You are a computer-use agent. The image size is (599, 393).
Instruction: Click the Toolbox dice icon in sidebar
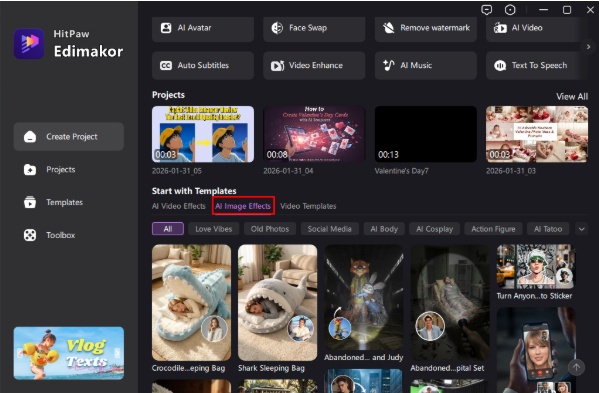pyautogui.click(x=30, y=235)
